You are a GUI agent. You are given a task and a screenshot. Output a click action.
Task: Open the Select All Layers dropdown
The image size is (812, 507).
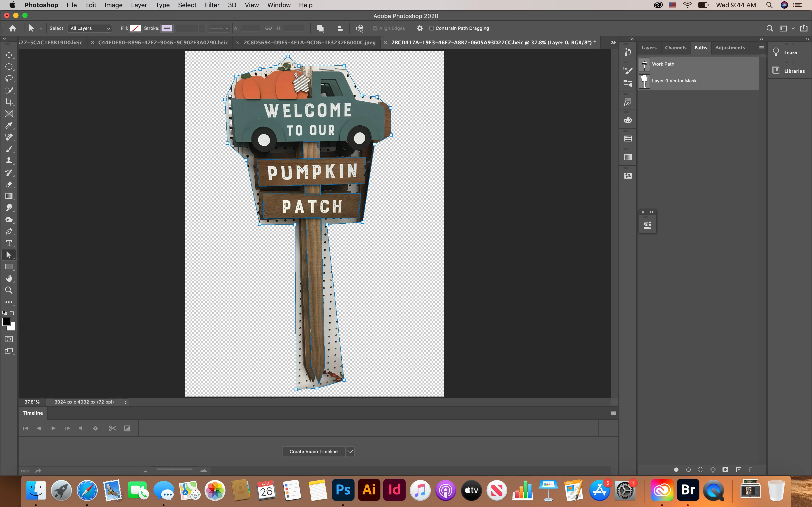pos(90,29)
